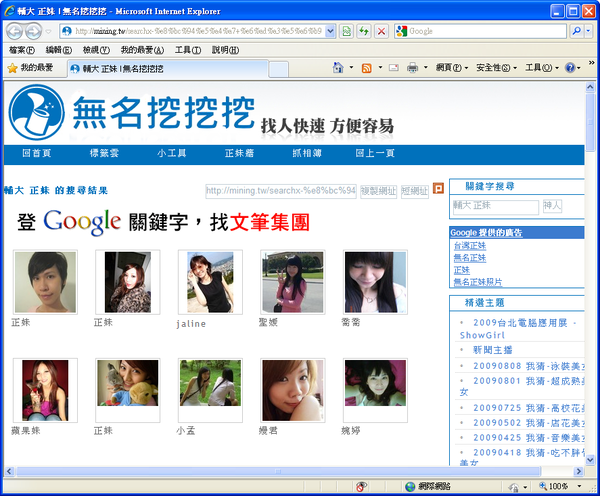Viewport: 600px width, 496px height.
Task: Click the Home icon in command bar
Action: coord(338,68)
